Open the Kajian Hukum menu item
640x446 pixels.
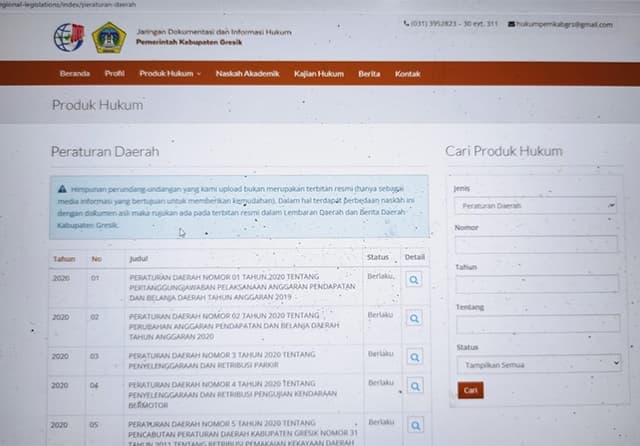tap(319, 74)
